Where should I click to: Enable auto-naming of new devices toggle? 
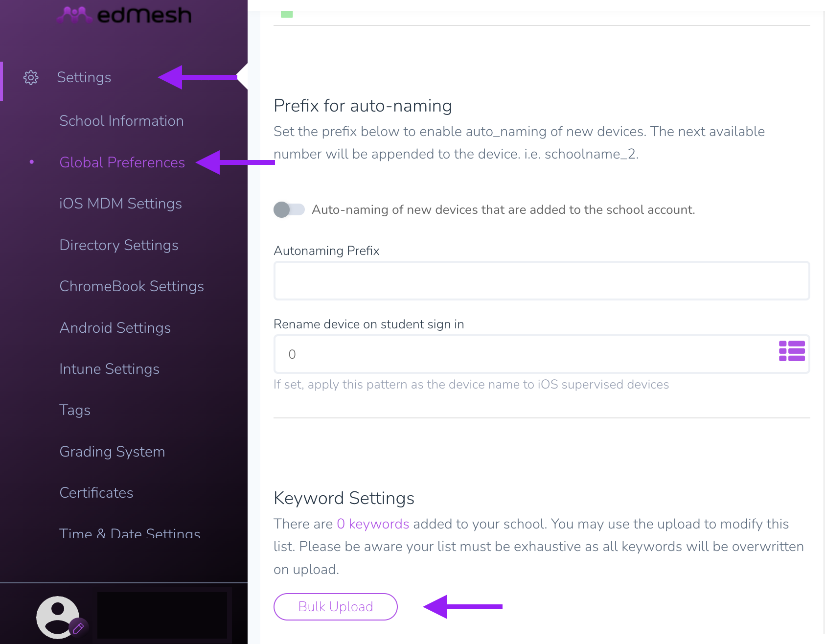[289, 209]
